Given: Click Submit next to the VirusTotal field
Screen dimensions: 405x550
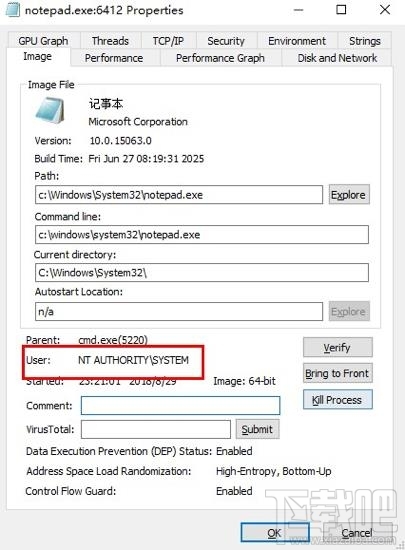Looking at the screenshot, I should coord(257,429).
